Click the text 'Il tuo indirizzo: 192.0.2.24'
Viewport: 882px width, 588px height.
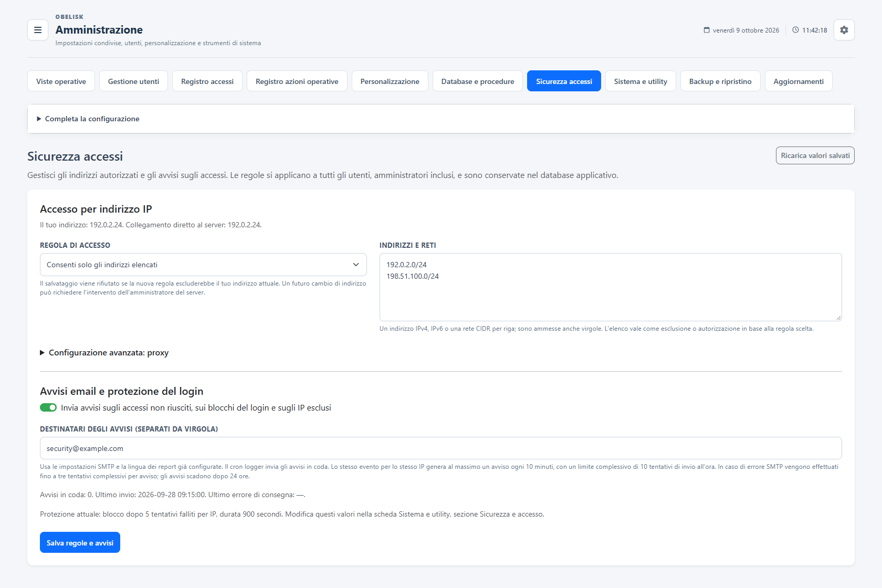(81, 225)
